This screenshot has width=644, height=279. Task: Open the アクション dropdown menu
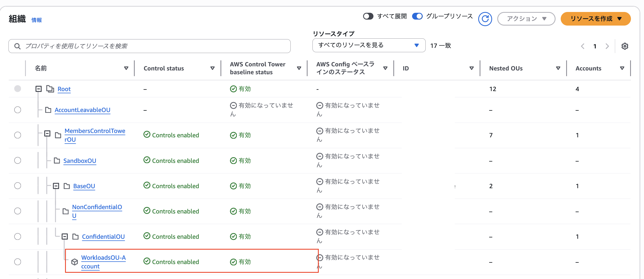tap(526, 19)
